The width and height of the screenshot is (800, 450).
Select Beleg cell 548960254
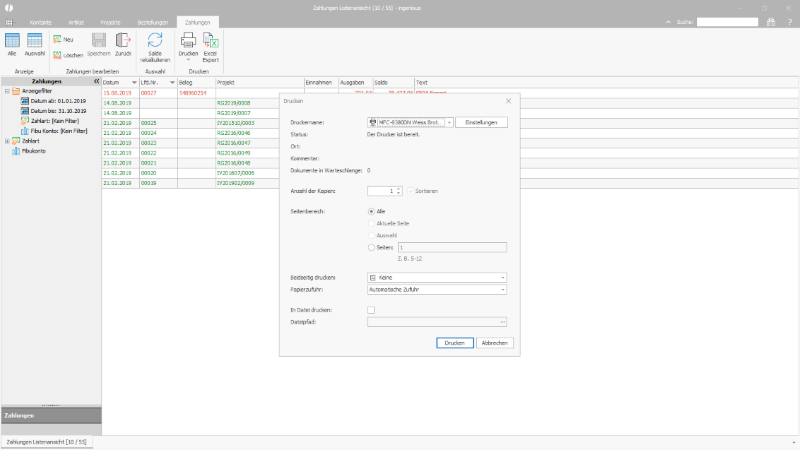(x=196, y=93)
